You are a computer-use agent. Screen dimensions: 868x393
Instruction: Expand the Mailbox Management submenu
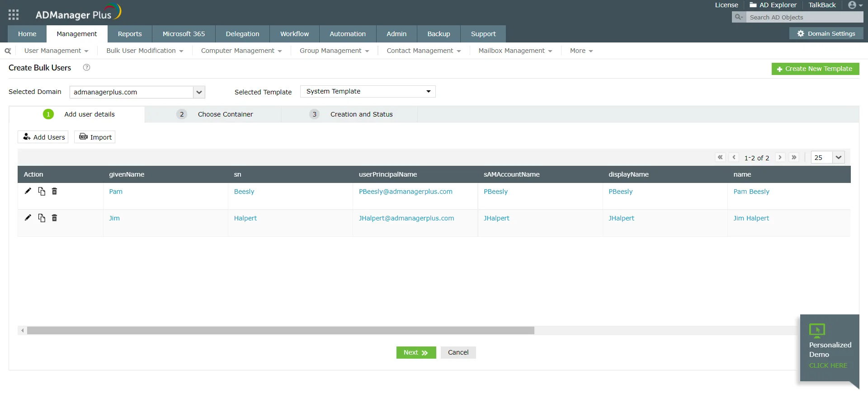coord(515,51)
